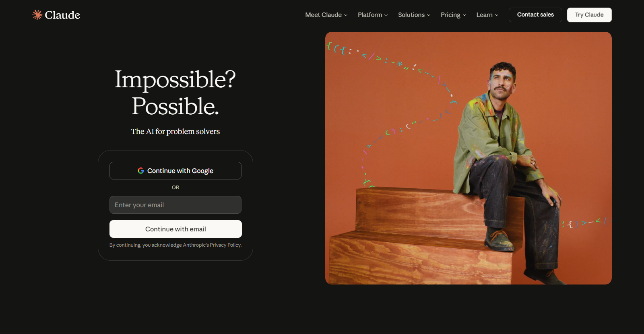
Task: Click the hero photo of man on wooden steps
Action: [x=469, y=158]
